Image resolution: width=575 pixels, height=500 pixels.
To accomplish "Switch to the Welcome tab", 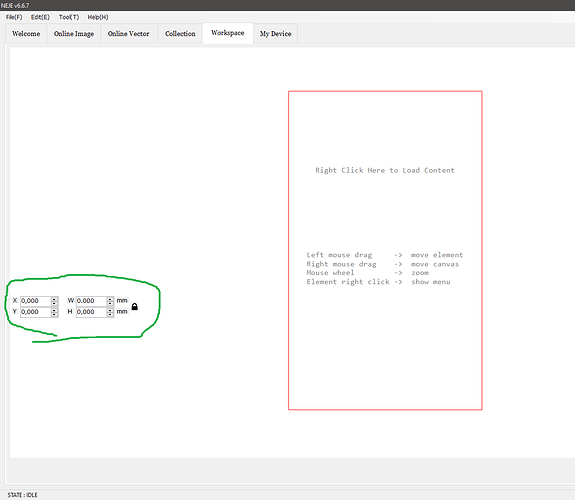I will (26, 34).
